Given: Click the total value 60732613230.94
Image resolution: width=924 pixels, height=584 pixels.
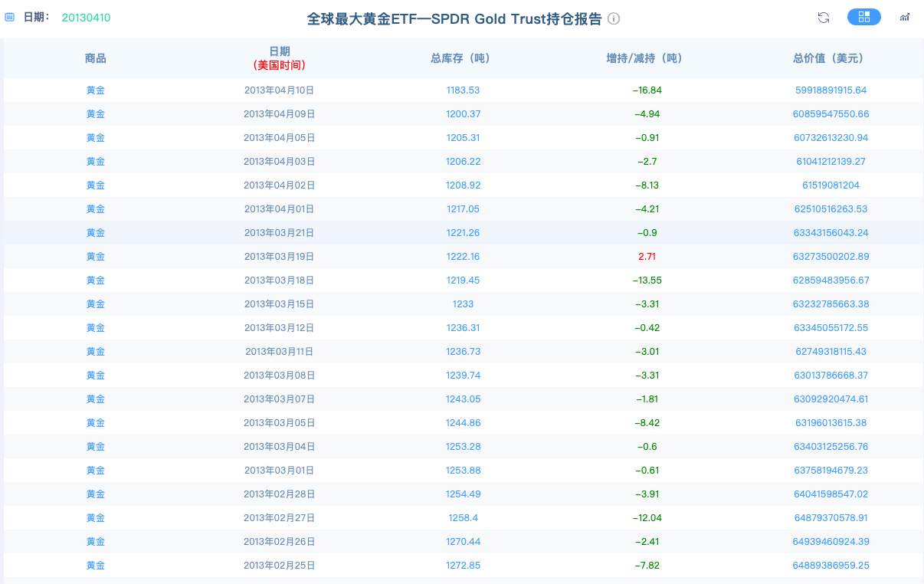Looking at the screenshot, I should point(831,138).
